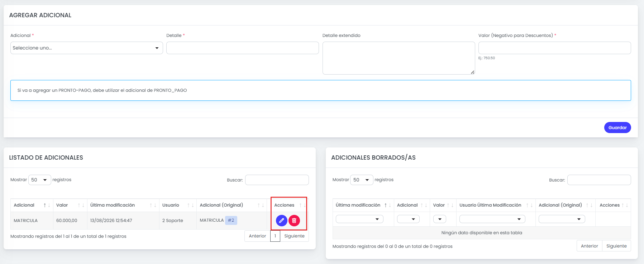Click Anterior in Listado de Adicionales pagination

pos(257,236)
